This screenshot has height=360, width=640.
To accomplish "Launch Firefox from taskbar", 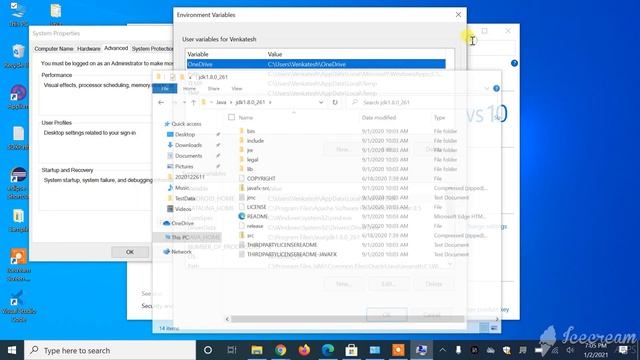I will (304, 350).
